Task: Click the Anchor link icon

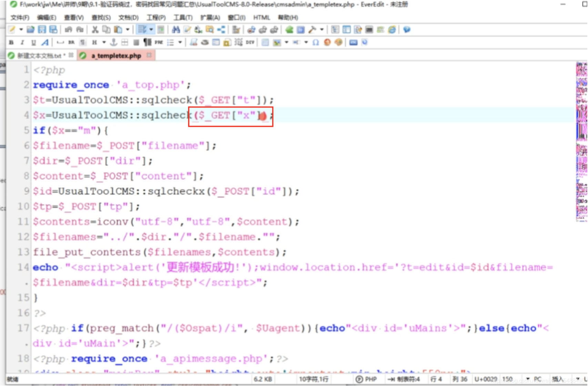Action: [x=113, y=42]
